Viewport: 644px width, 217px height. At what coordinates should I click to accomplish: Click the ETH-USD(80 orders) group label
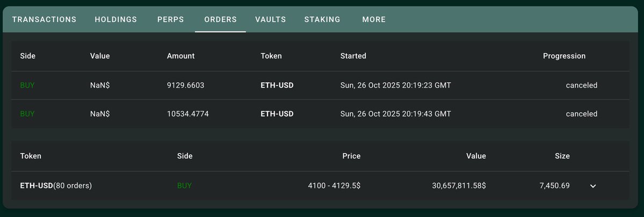[56, 186]
